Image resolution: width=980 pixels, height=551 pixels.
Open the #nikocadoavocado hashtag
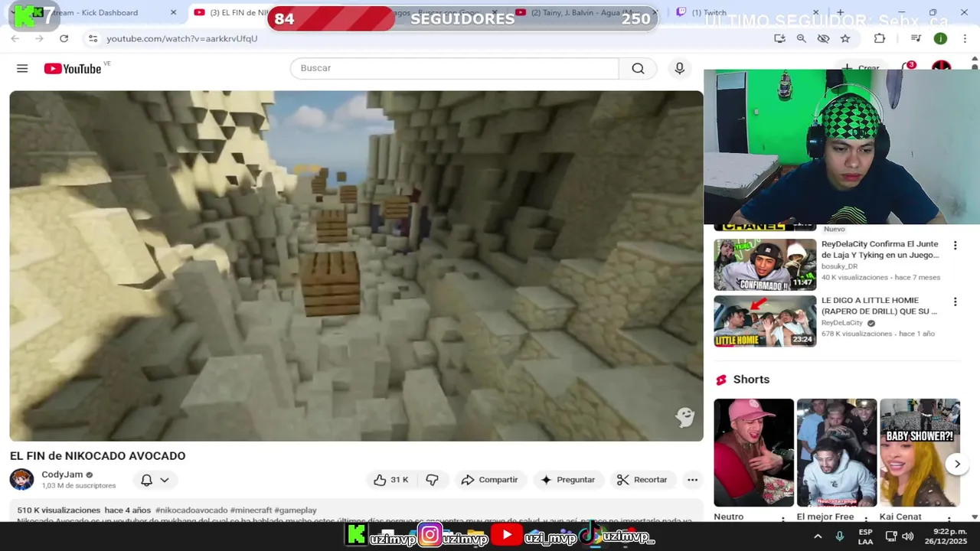click(x=191, y=510)
